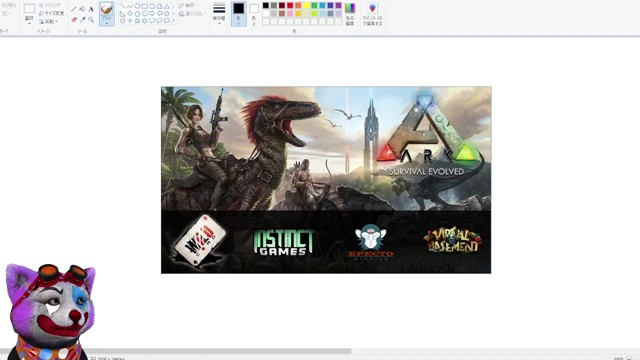Click the Resize button
640x360 pixels.
pos(51,13)
